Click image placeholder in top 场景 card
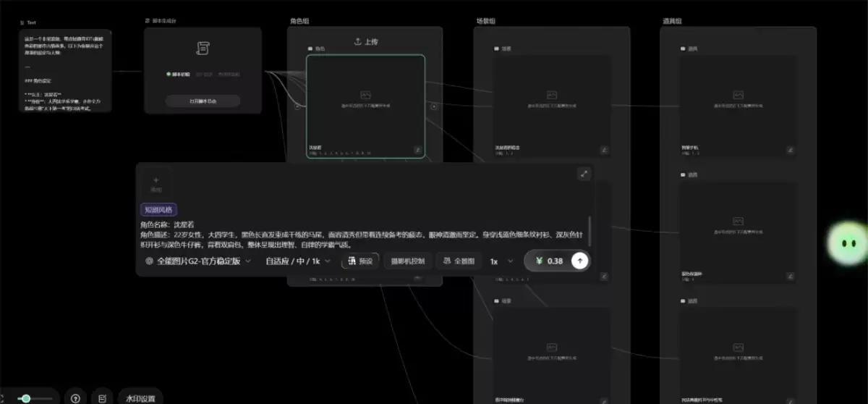 pyautogui.click(x=552, y=95)
